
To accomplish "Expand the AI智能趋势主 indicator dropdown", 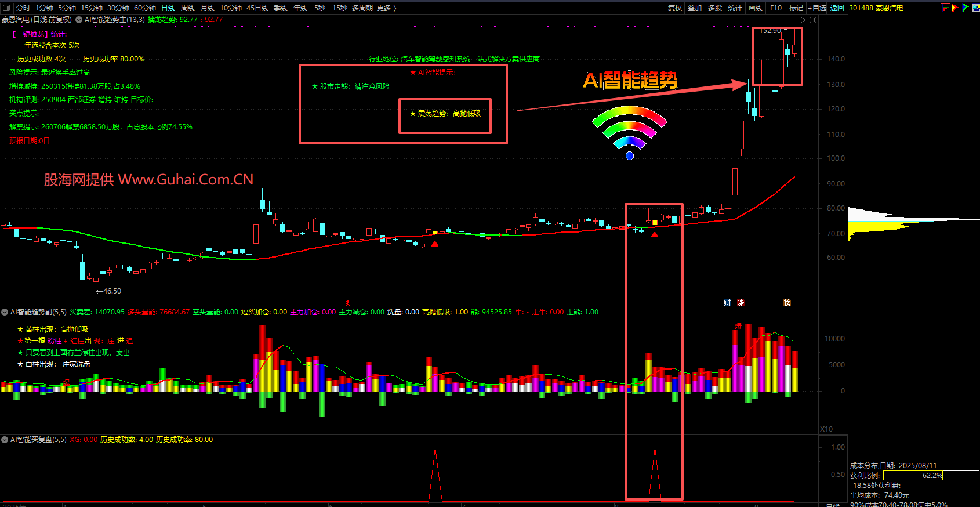I will 79,20.
